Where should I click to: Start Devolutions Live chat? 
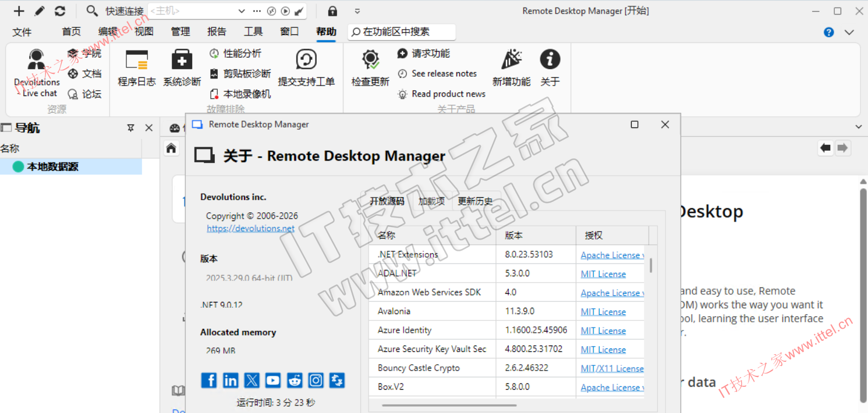pos(37,73)
